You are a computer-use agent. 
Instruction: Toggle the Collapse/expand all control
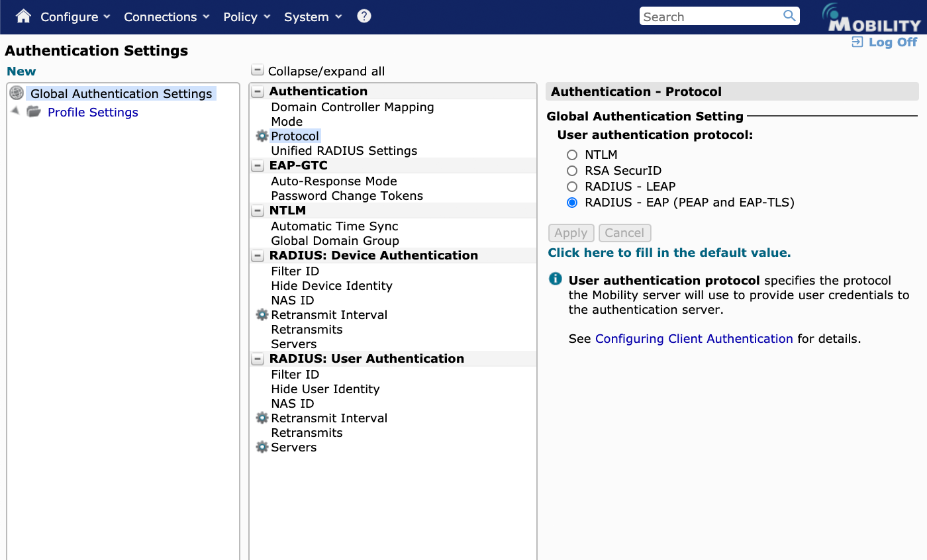(258, 71)
